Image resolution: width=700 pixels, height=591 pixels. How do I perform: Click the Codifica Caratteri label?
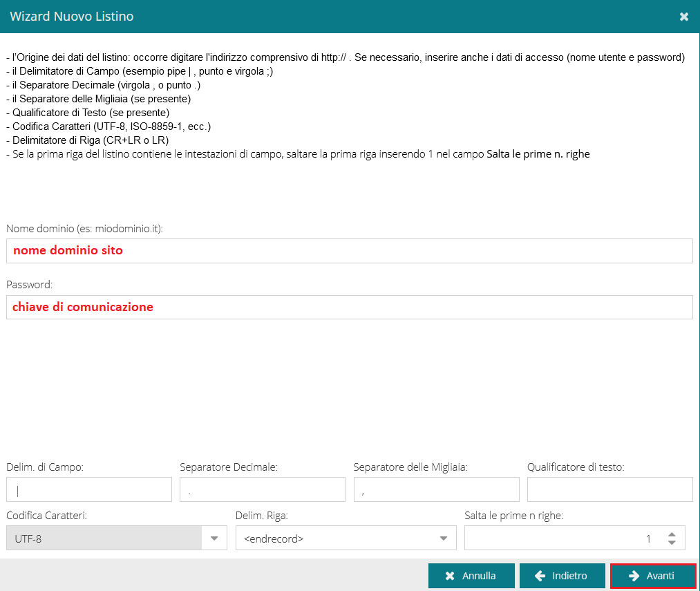[x=46, y=515]
